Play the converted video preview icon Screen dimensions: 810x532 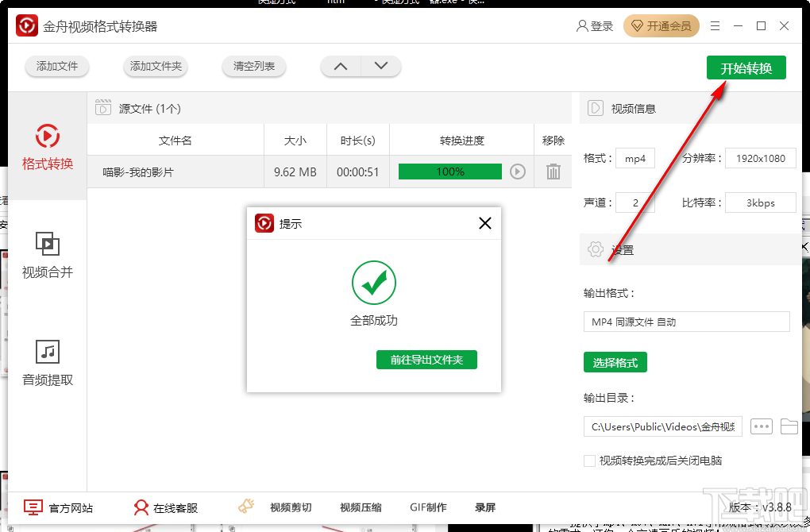(x=519, y=171)
